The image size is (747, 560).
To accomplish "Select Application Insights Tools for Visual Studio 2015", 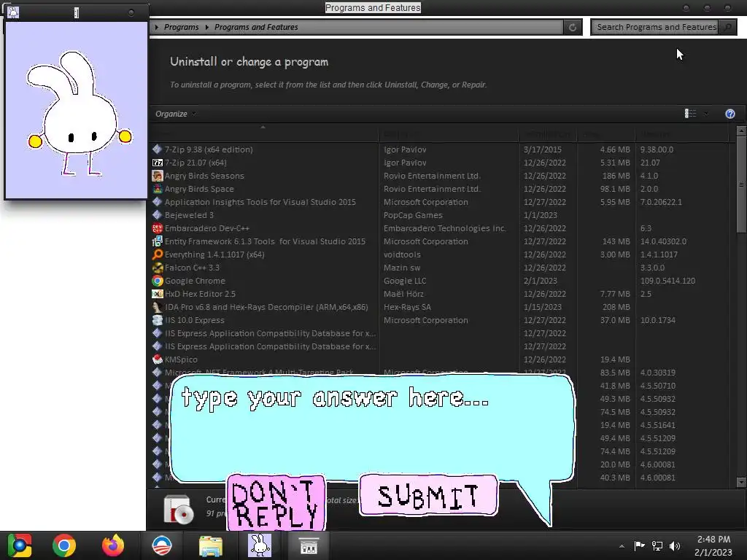I will point(260,202).
